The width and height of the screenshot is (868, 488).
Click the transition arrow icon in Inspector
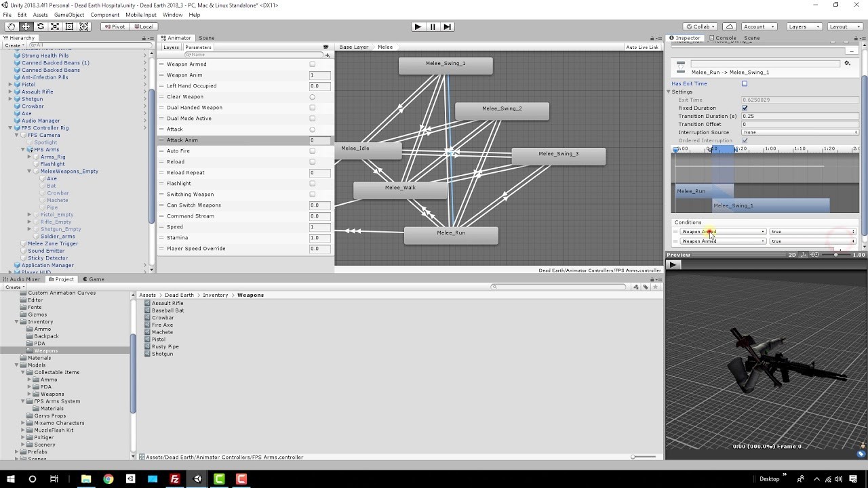coord(681,67)
